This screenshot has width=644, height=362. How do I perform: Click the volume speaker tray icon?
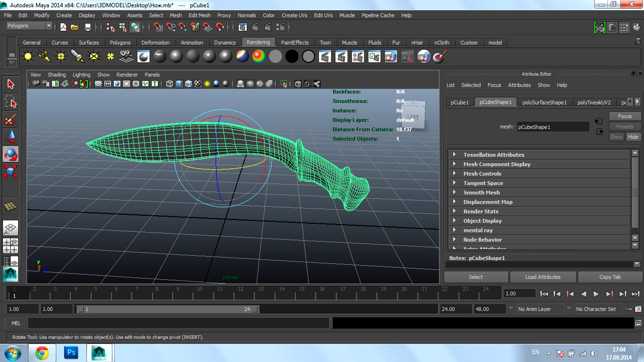(594, 353)
